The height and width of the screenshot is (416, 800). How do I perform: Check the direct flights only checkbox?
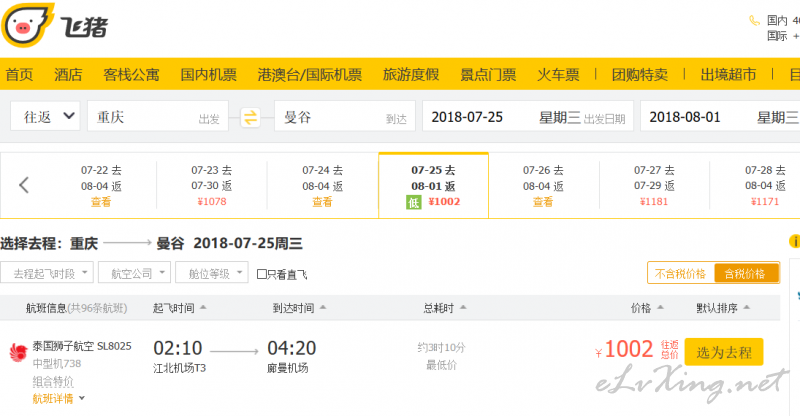tap(262, 274)
